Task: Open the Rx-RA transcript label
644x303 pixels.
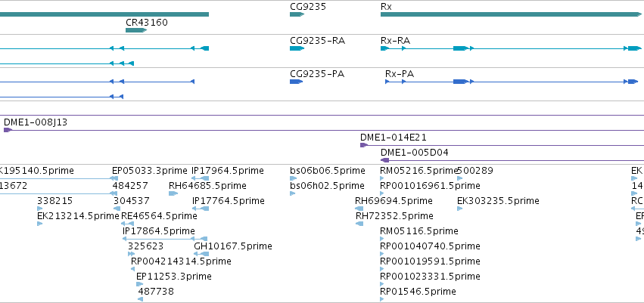Action: click(x=396, y=41)
